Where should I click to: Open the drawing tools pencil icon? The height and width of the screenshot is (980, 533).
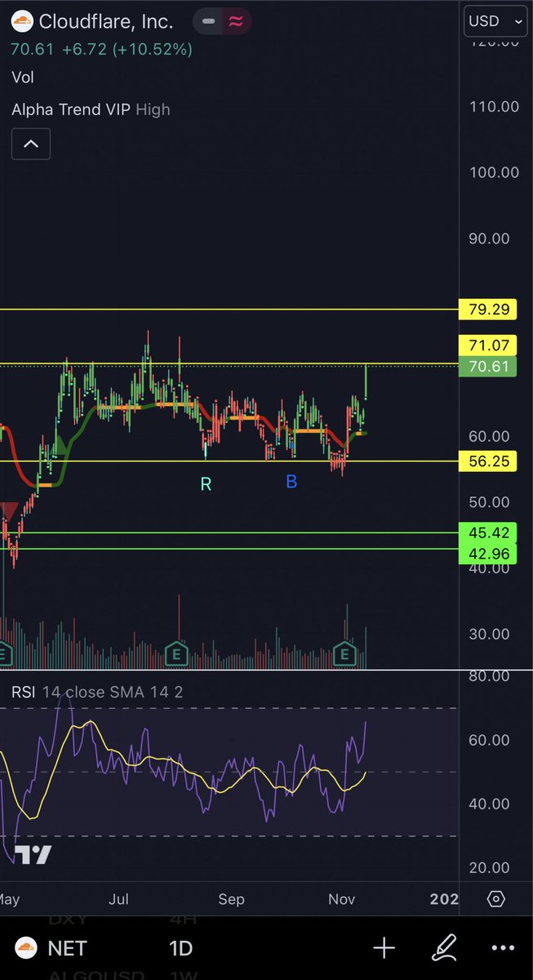445,948
